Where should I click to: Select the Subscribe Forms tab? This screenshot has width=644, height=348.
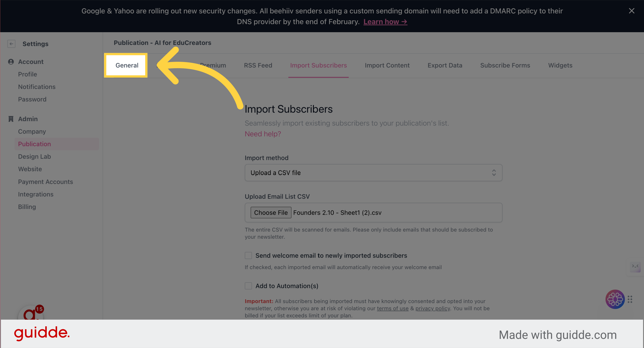pos(505,65)
